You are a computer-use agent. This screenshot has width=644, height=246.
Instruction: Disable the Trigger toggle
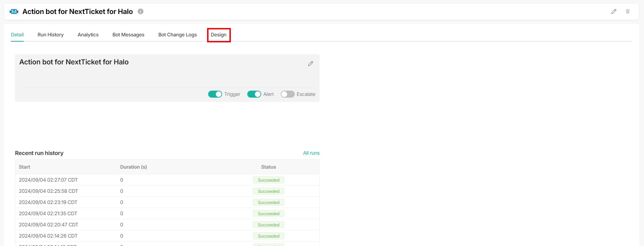pos(215,94)
